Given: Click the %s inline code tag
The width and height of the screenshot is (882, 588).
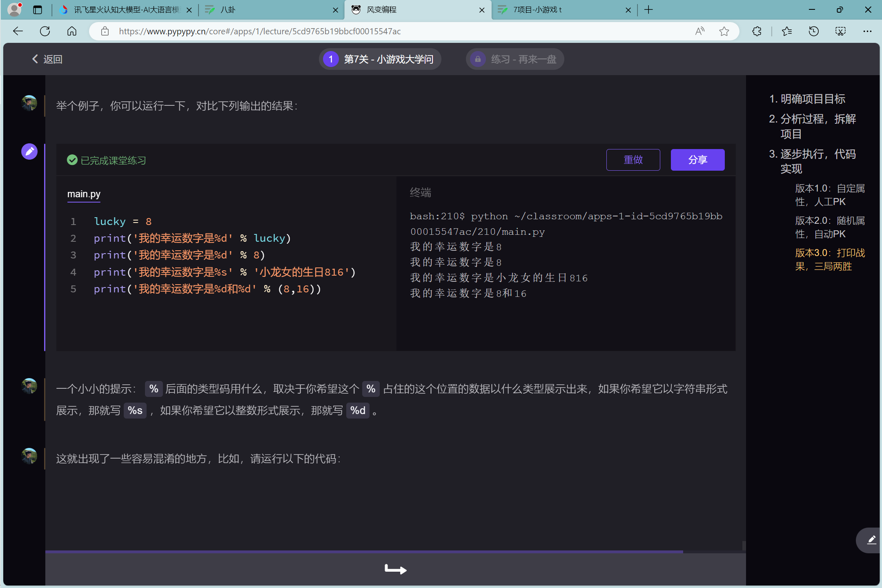Looking at the screenshot, I should click(x=135, y=410).
